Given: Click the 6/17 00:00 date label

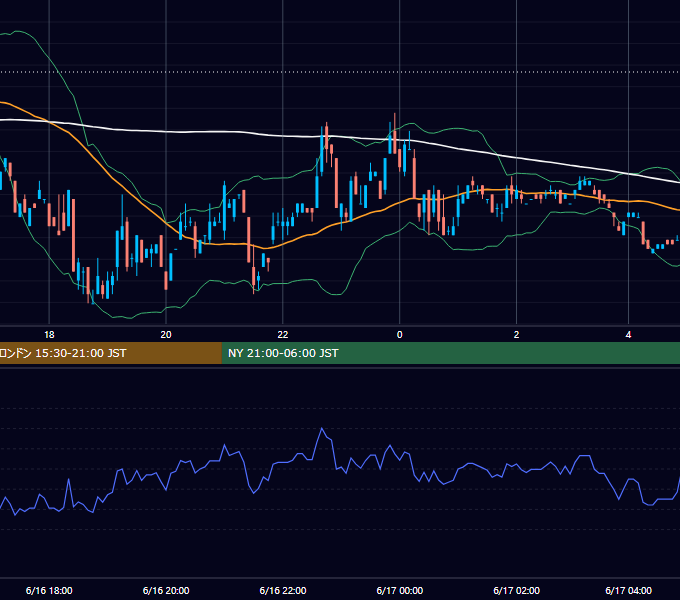Looking at the screenshot, I should pos(399,590).
